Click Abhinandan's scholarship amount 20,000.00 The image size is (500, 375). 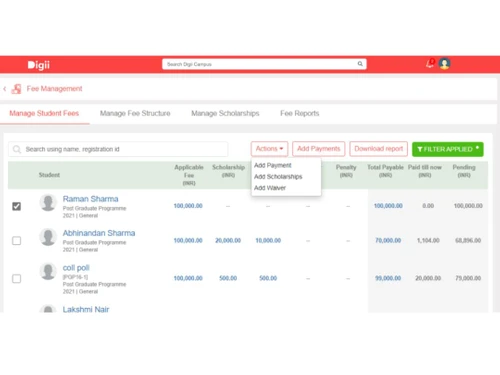point(228,240)
